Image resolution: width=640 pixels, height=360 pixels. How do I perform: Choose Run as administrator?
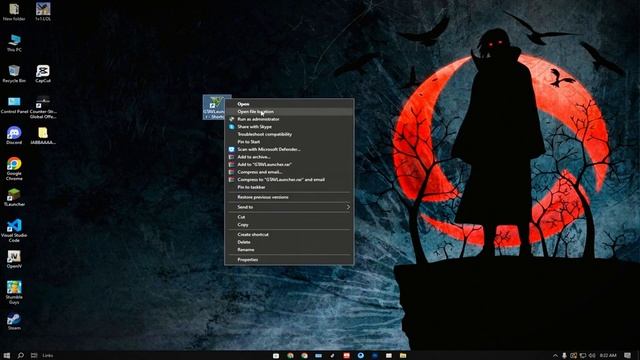click(289, 119)
